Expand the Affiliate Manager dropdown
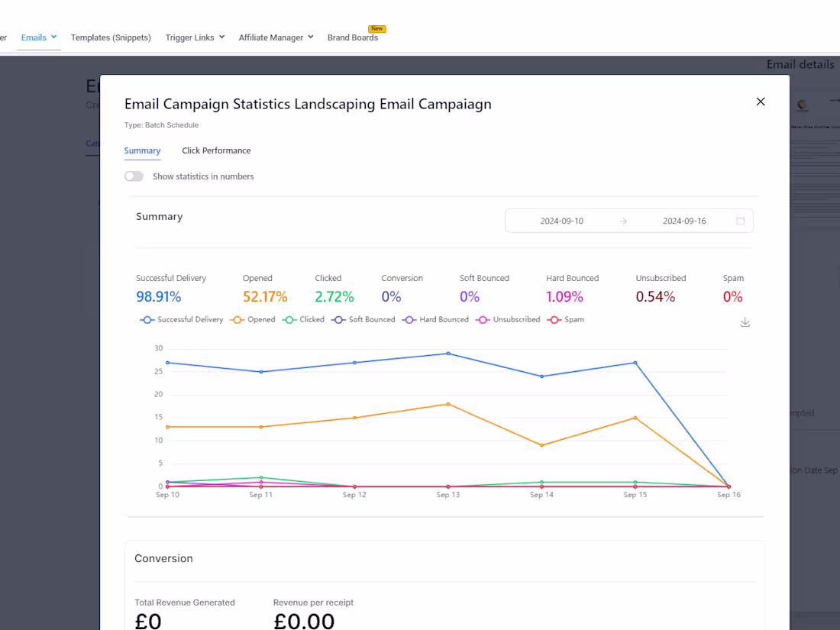Image resolution: width=840 pixels, height=630 pixels. tap(276, 37)
